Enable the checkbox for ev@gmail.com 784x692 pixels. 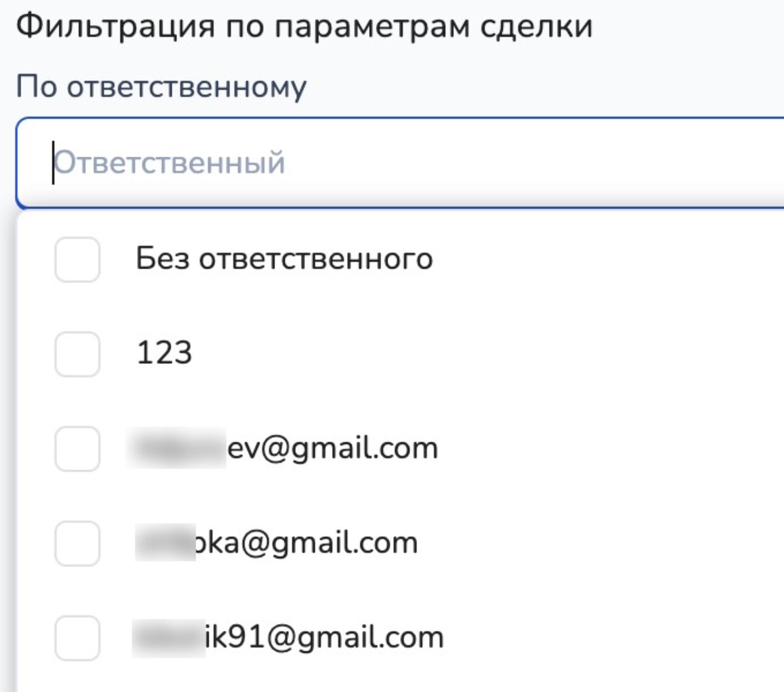tap(77, 449)
